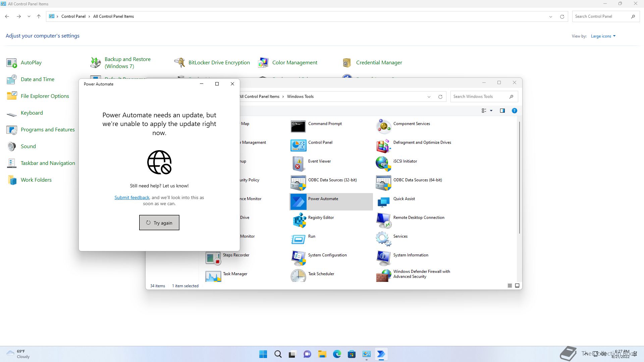Image resolution: width=644 pixels, height=362 pixels.
Task: Select Windows Tools breadcrumb segment
Action: tap(300, 97)
